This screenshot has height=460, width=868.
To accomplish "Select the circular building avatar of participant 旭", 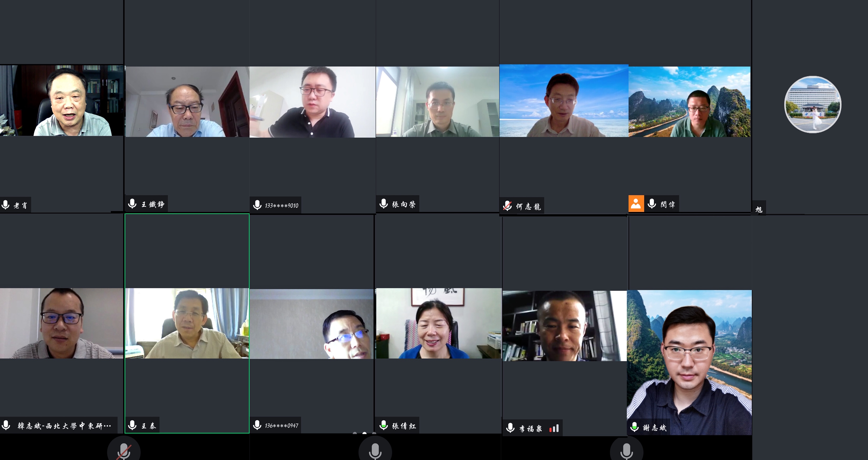I will coord(812,105).
